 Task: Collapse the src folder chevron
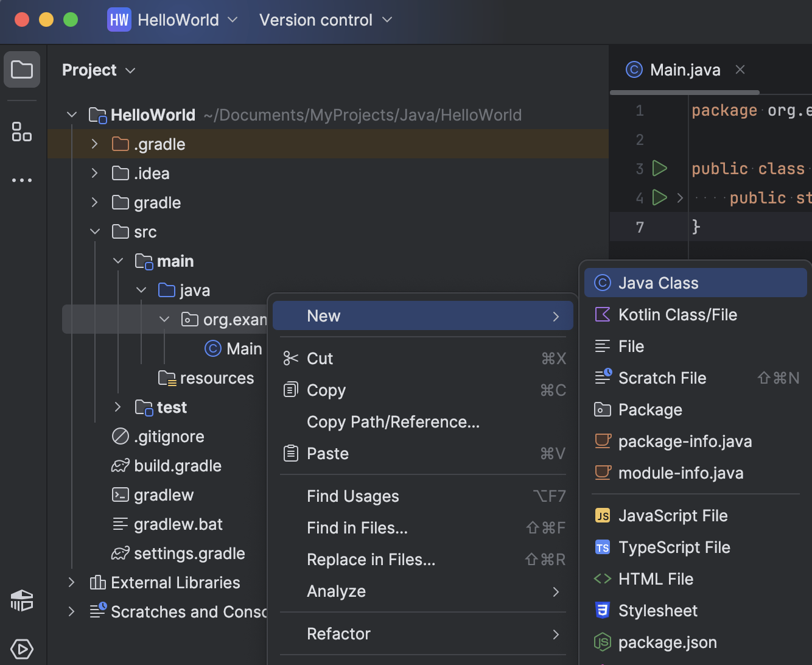pyautogui.click(x=95, y=231)
